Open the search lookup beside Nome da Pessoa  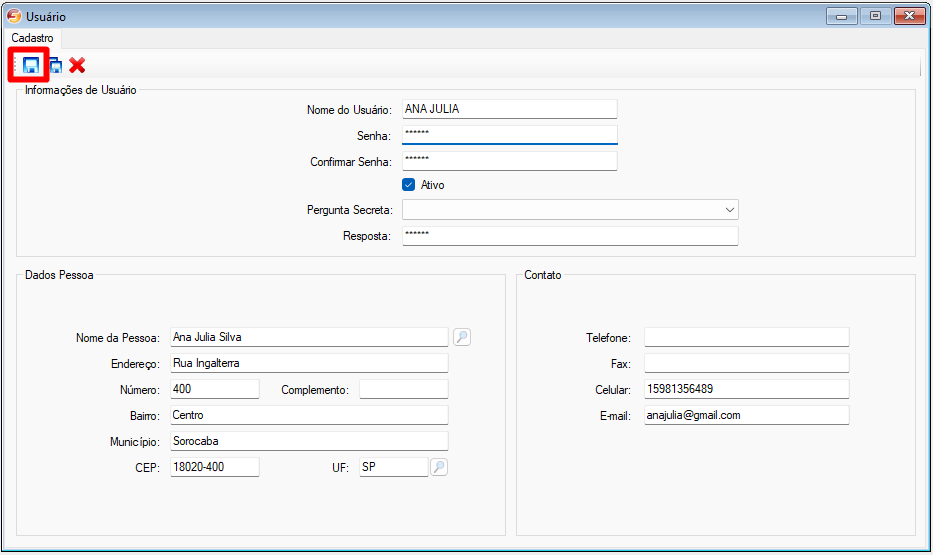coord(461,337)
